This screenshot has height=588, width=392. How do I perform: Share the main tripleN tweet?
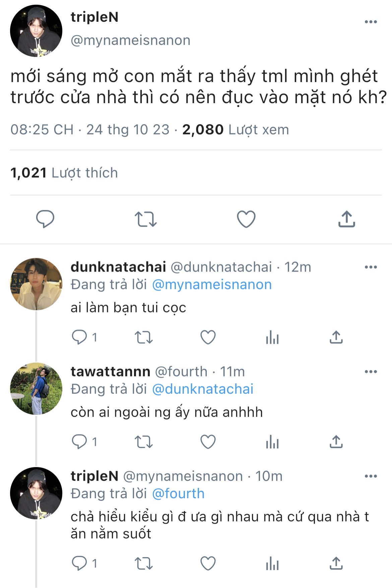[346, 219]
